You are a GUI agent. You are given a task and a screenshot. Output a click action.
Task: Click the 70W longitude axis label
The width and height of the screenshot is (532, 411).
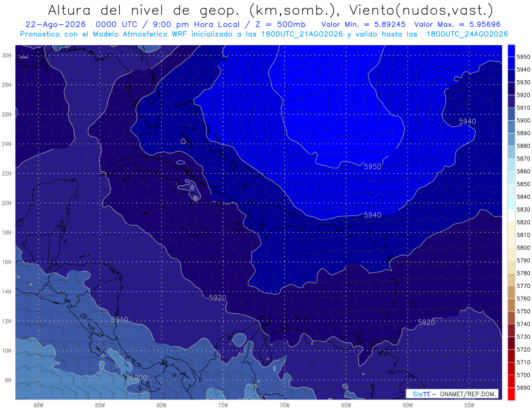tap(285, 405)
